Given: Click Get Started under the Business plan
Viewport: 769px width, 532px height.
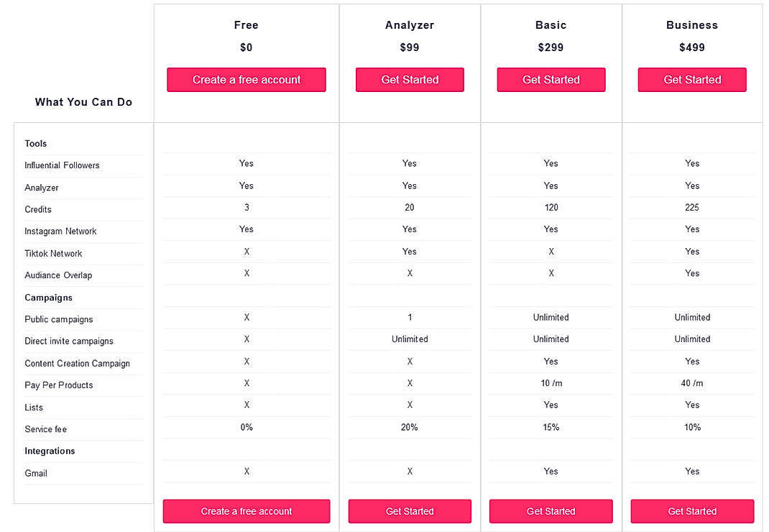Looking at the screenshot, I should tap(691, 80).
